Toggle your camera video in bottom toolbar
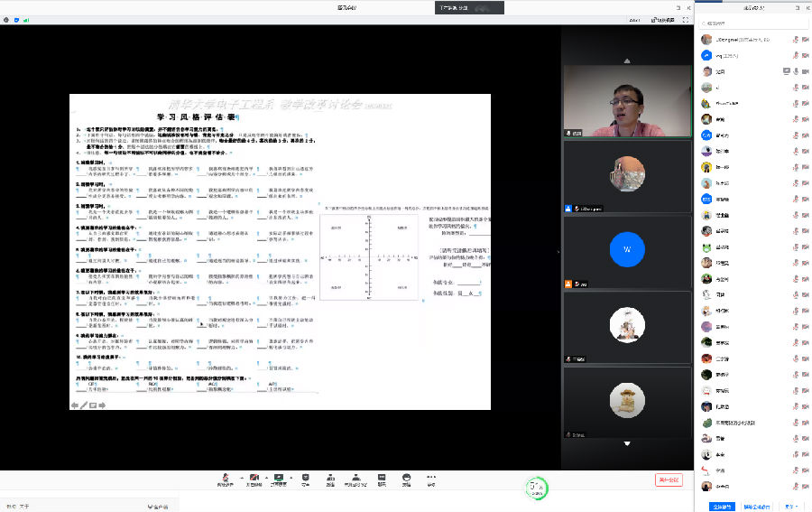Screen dimensions: 812x512 253,479
